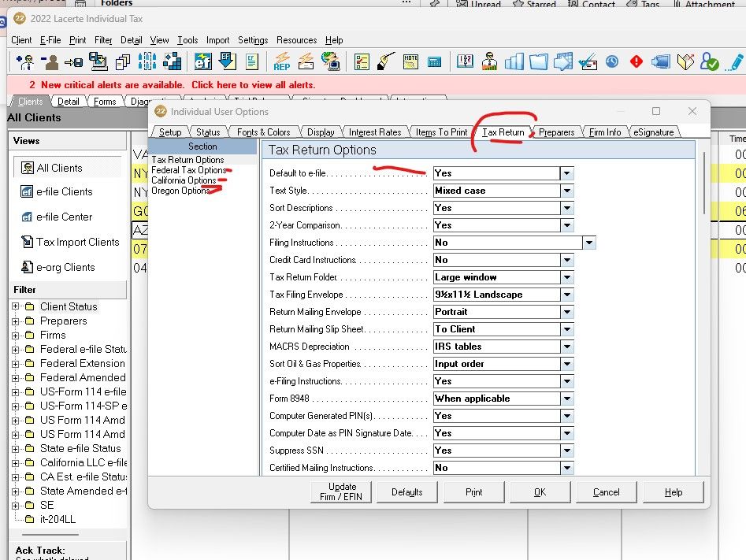This screenshot has width=746, height=560.
Task: Click the man with bar chart icon
Action: (489, 62)
